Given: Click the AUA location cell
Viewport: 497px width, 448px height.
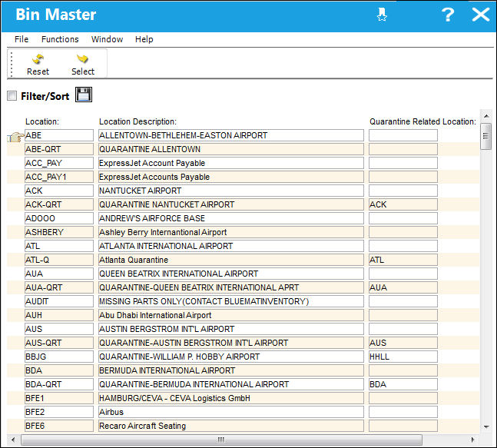Looking at the screenshot, I should click(x=59, y=274).
